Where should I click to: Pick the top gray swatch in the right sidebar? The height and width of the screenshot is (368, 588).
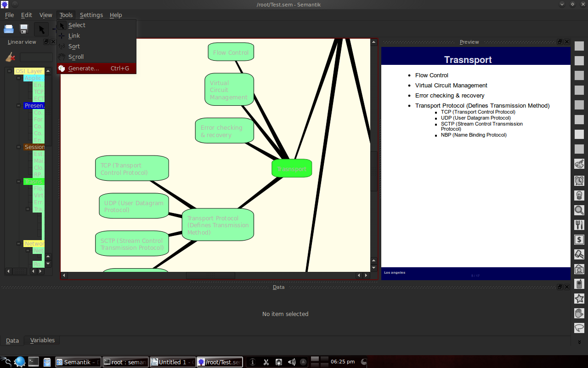pyautogui.click(x=579, y=46)
